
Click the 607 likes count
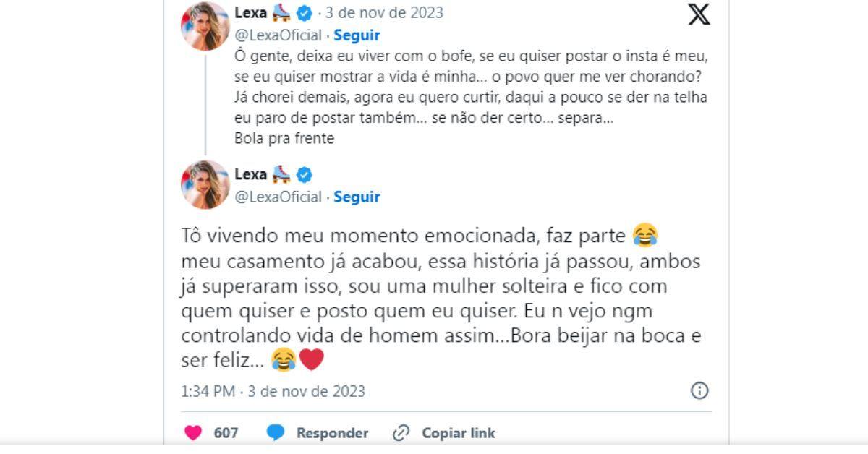[226, 433]
